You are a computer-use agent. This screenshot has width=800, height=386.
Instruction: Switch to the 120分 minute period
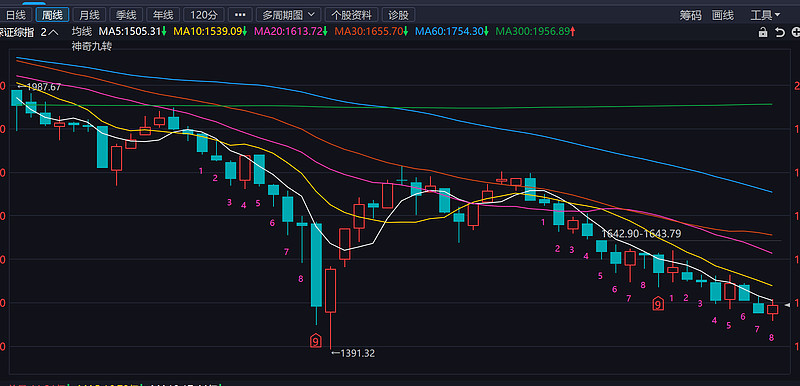point(203,15)
